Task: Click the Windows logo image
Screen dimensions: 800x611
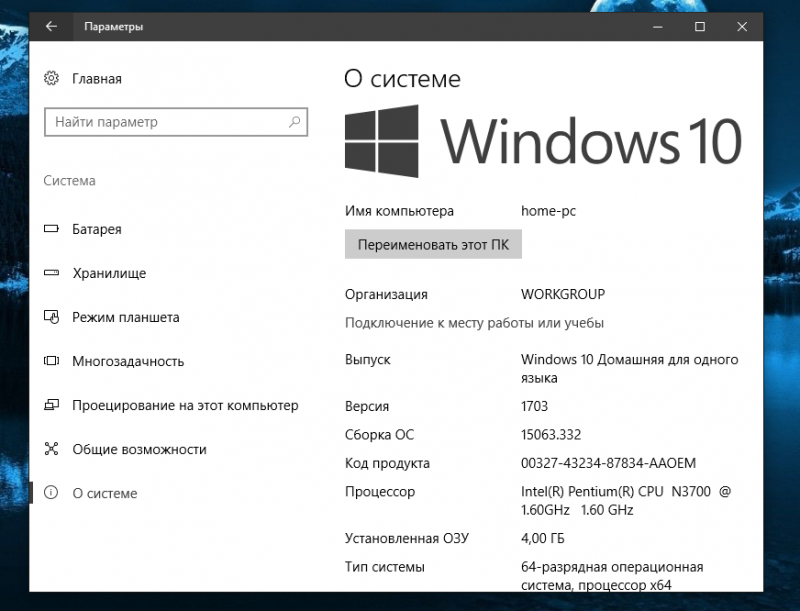Action: (382, 141)
